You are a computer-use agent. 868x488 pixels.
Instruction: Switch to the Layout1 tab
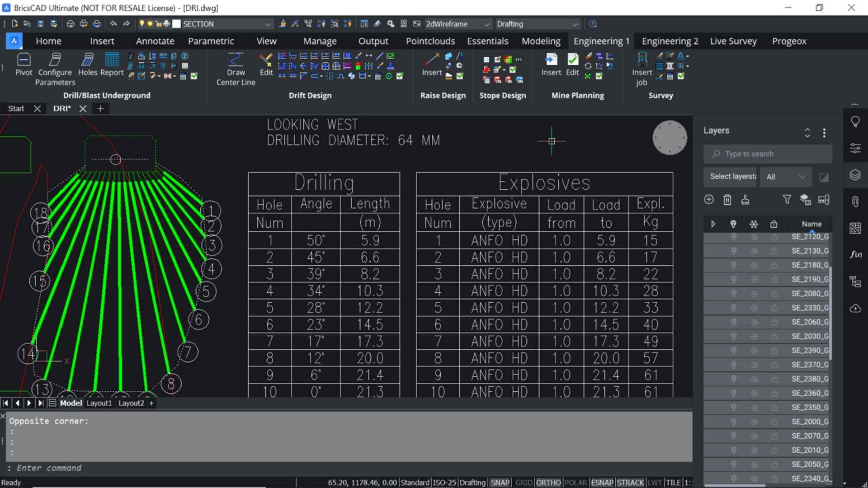(99, 403)
